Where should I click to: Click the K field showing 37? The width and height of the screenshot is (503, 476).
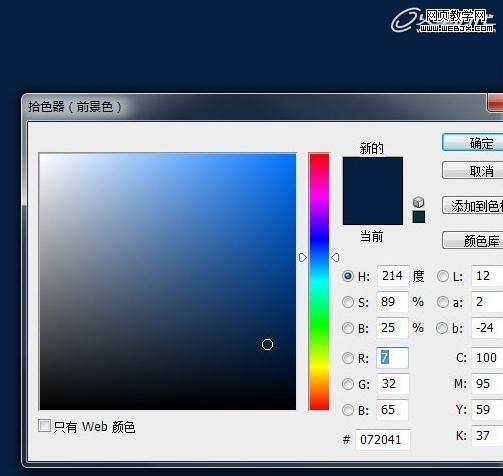point(487,436)
